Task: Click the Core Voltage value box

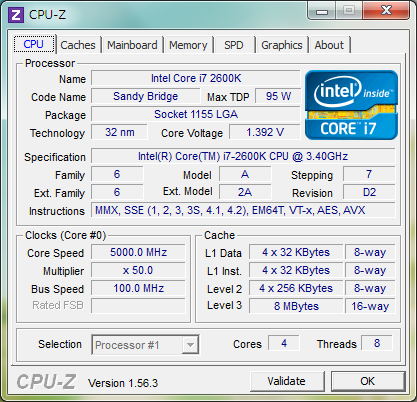Action: (x=265, y=132)
